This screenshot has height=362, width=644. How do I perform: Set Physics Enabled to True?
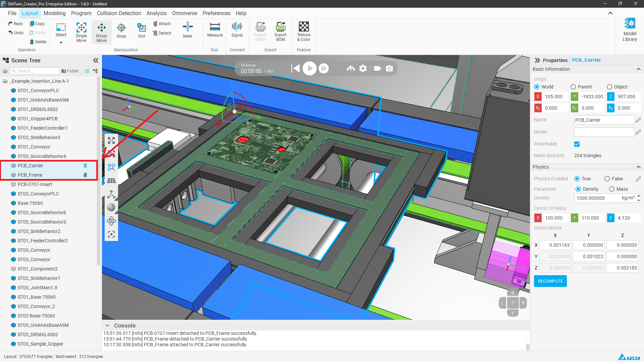[577, 179]
